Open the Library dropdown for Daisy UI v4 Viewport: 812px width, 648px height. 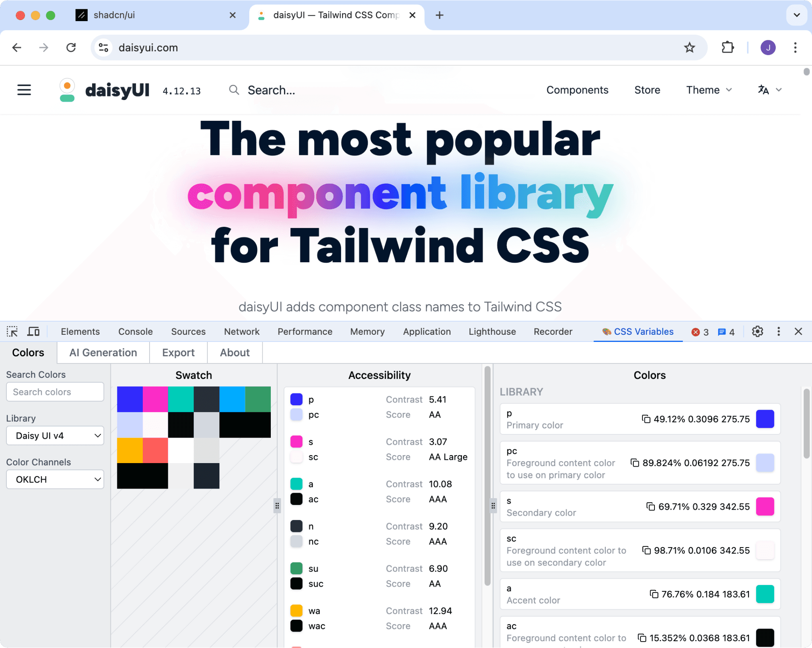click(x=55, y=436)
